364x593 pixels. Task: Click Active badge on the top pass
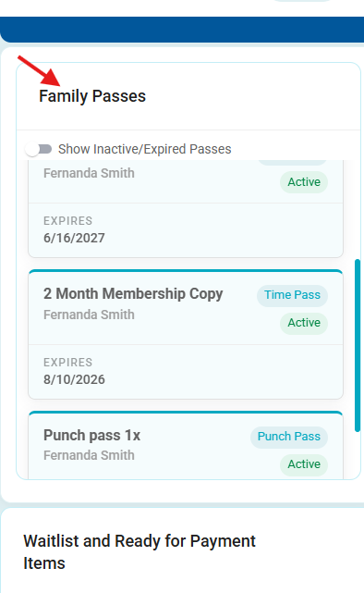304,182
